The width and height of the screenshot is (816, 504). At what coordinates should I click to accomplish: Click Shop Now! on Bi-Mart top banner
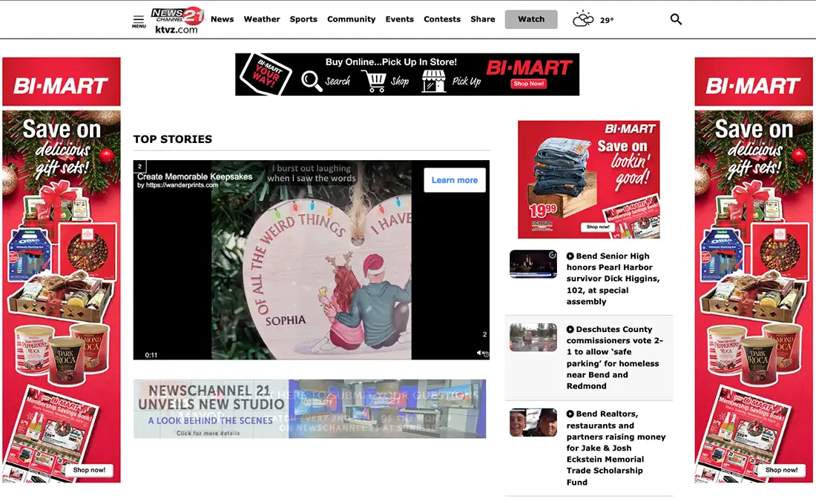[528, 83]
